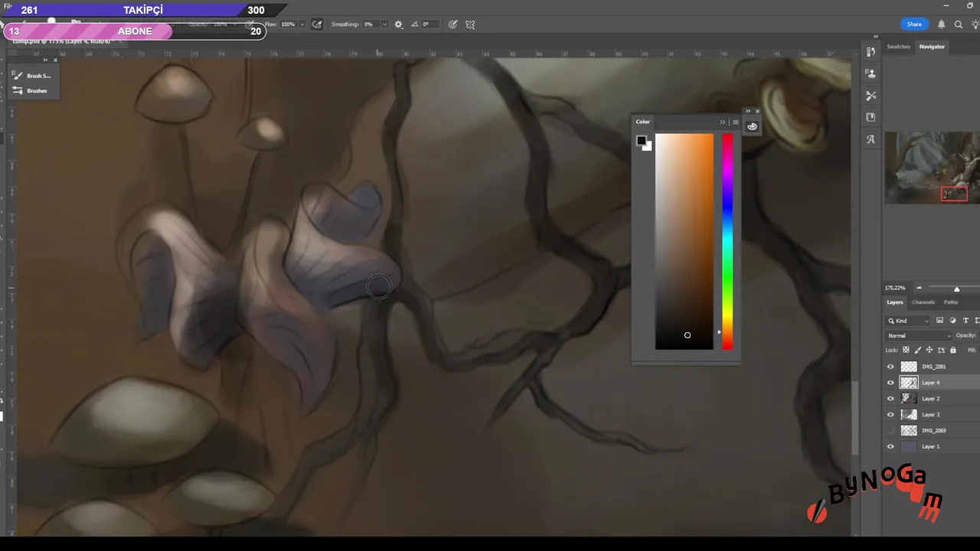Image resolution: width=980 pixels, height=551 pixels.
Task: Hide Layer 2 visibility eye
Action: coord(890,399)
